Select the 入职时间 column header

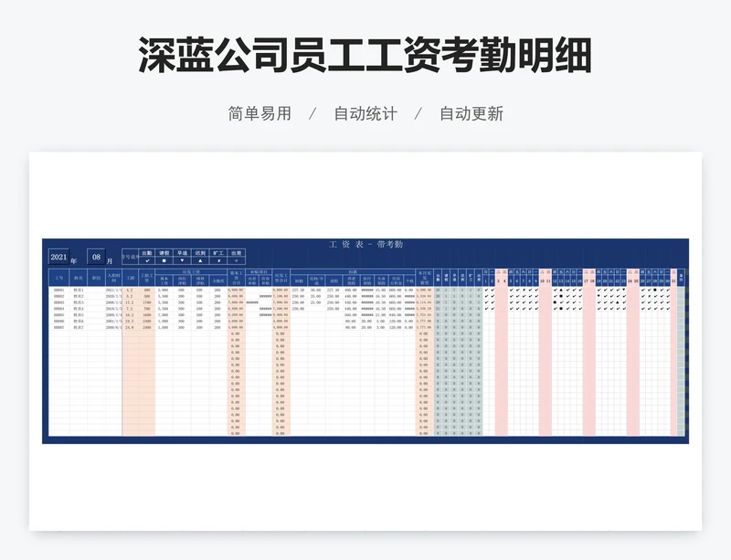(x=113, y=278)
